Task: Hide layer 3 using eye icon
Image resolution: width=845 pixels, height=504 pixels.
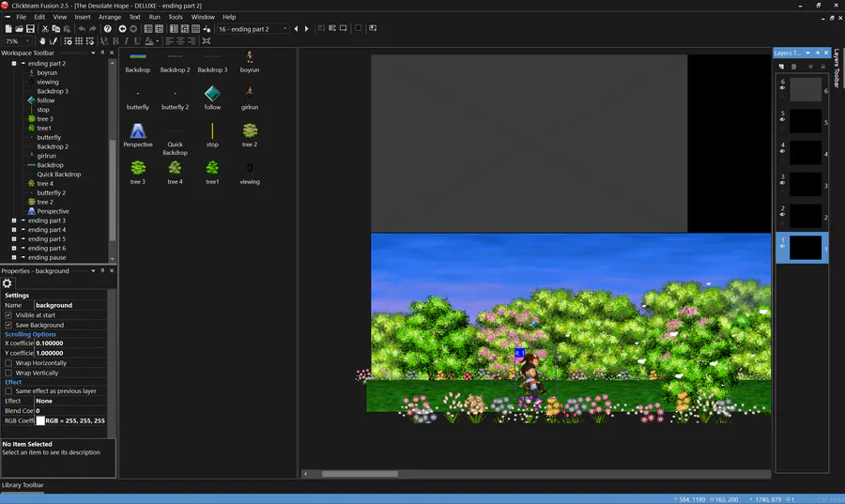Action: click(x=782, y=182)
